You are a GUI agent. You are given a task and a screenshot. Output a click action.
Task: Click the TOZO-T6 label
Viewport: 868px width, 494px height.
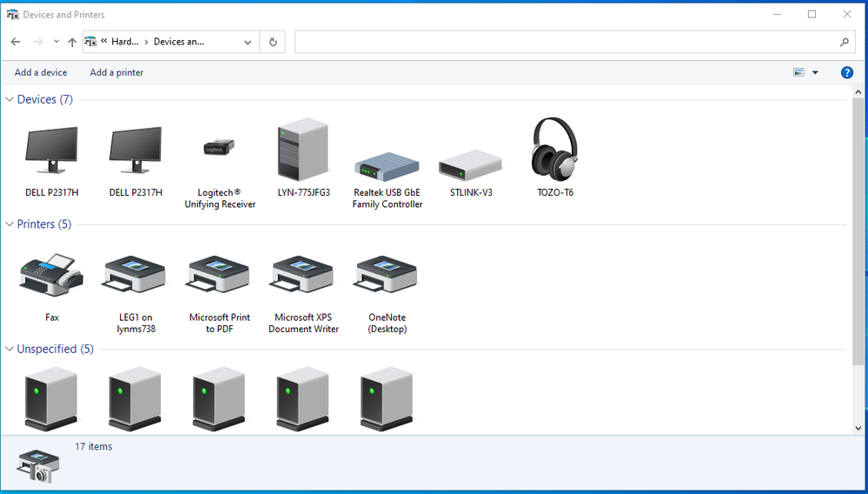click(555, 193)
